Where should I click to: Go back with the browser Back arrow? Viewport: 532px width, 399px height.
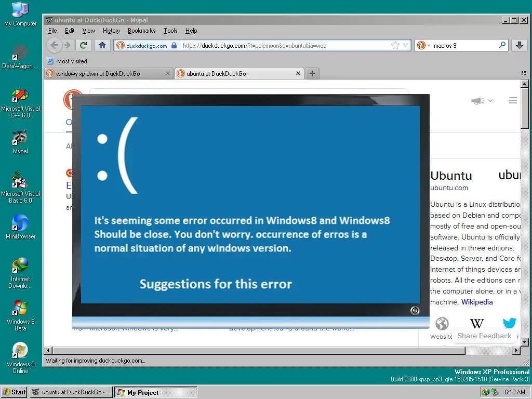point(54,45)
